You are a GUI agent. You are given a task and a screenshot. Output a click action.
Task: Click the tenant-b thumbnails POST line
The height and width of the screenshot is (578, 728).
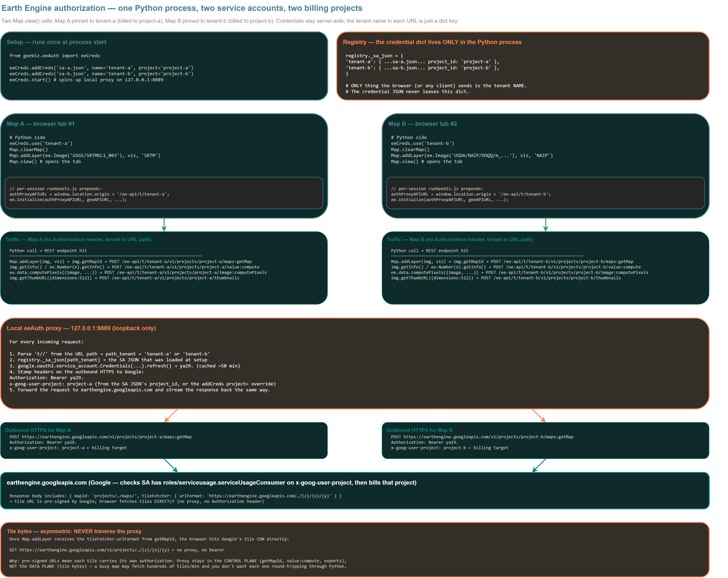(x=506, y=278)
